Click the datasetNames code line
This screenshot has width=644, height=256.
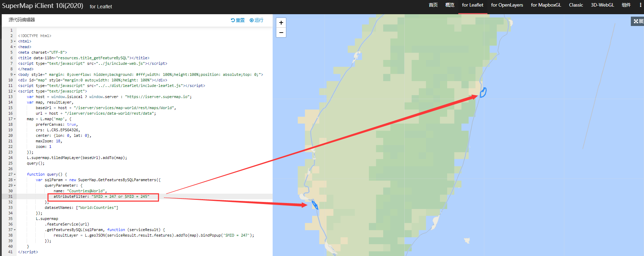tap(81, 208)
